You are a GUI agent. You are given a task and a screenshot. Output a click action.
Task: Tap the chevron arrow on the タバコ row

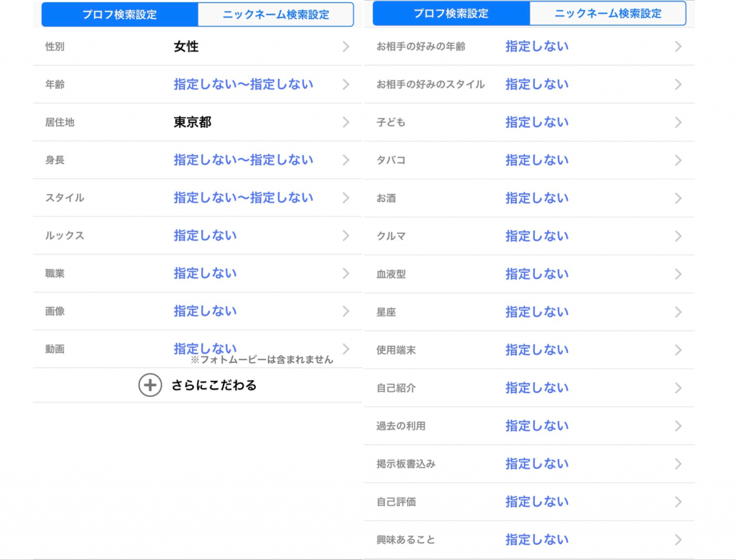(x=678, y=160)
